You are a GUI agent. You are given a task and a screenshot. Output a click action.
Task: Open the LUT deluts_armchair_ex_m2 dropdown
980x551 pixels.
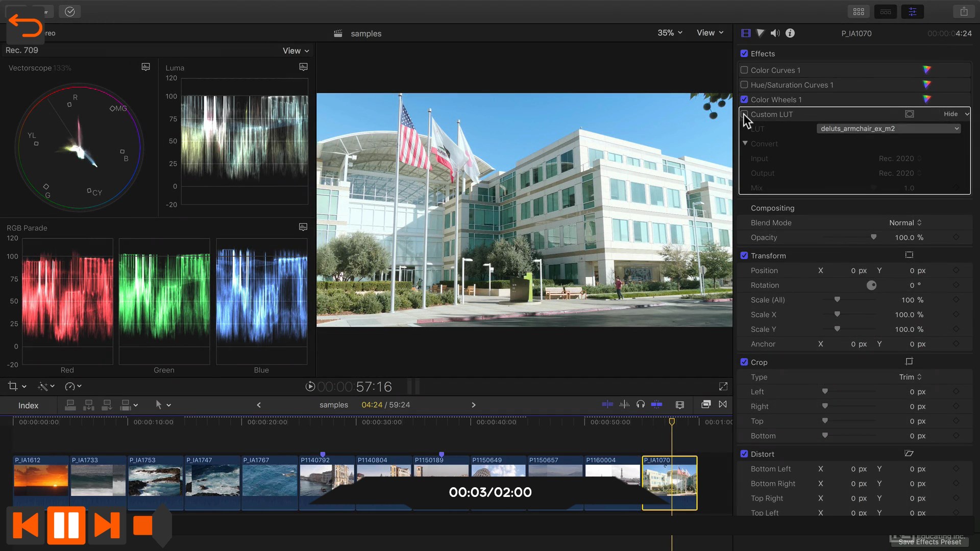889,129
